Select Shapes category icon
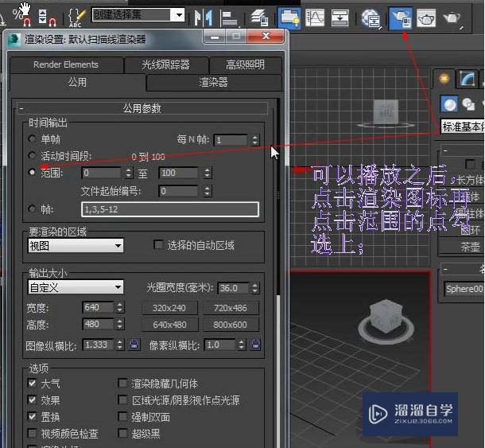 pos(468,104)
